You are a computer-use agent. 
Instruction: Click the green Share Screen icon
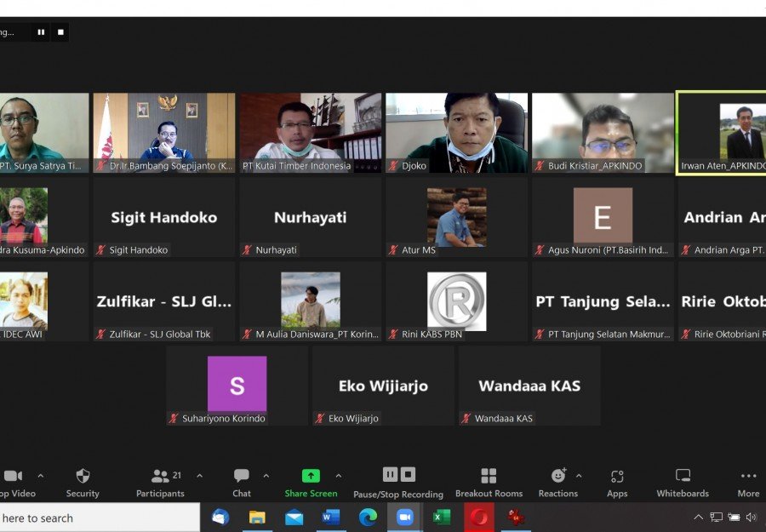(x=311, y=476)
